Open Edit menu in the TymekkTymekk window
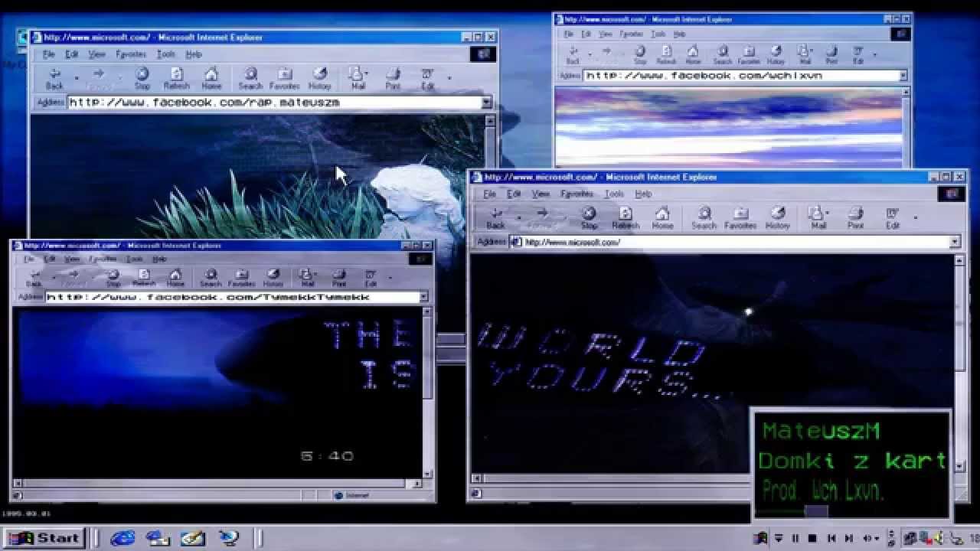This screenshot has height=551, width=980. pyautogui.click(x=50, y=259)
